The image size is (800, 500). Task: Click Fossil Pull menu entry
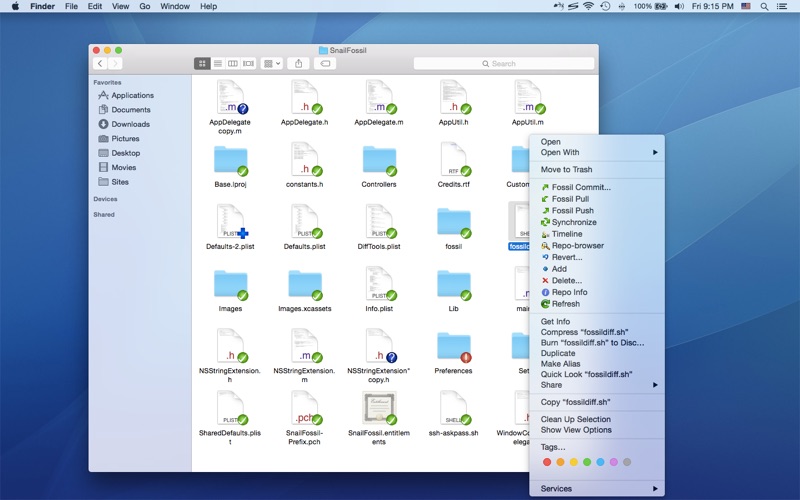click(570, 199)
